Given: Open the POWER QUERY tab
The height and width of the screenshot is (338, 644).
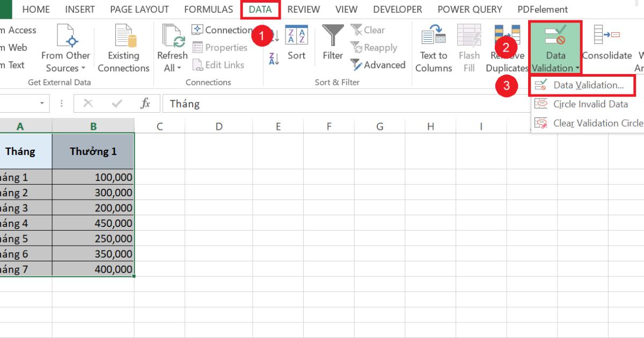Looking at the screenshot, I should point(469,9).
